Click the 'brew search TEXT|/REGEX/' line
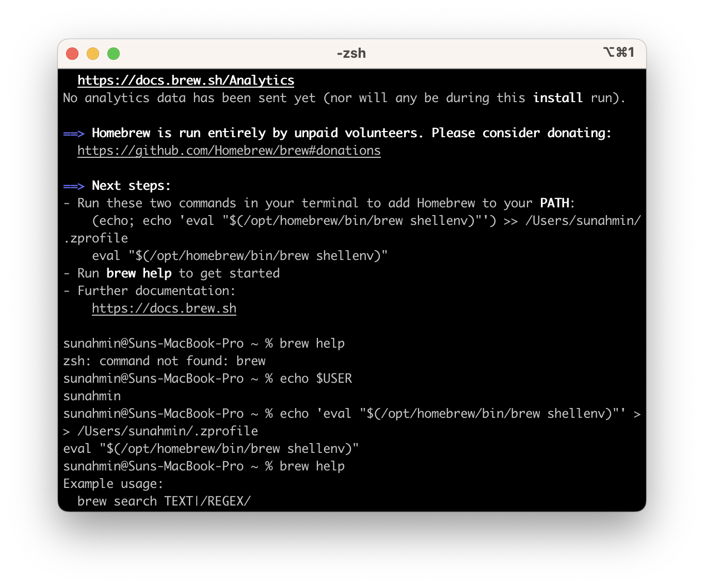The image size is (704, 588). coord(164,501)
